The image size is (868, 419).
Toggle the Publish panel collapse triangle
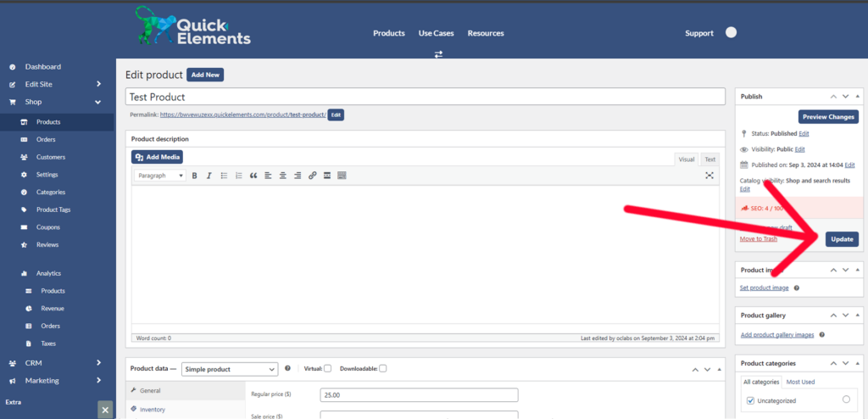pyautogui.click(x=858, y=97)
